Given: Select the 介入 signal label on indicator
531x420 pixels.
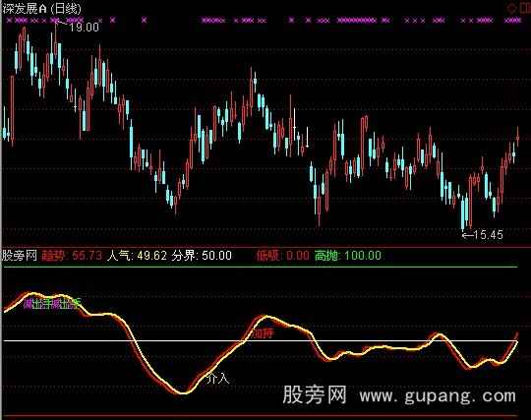Looking at the screenshot, I should pos(218,378).
